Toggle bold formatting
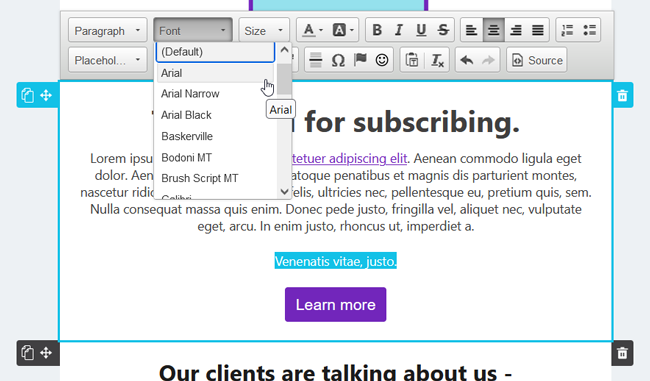This screenshot has width=650, height=381. click(377, 30)
